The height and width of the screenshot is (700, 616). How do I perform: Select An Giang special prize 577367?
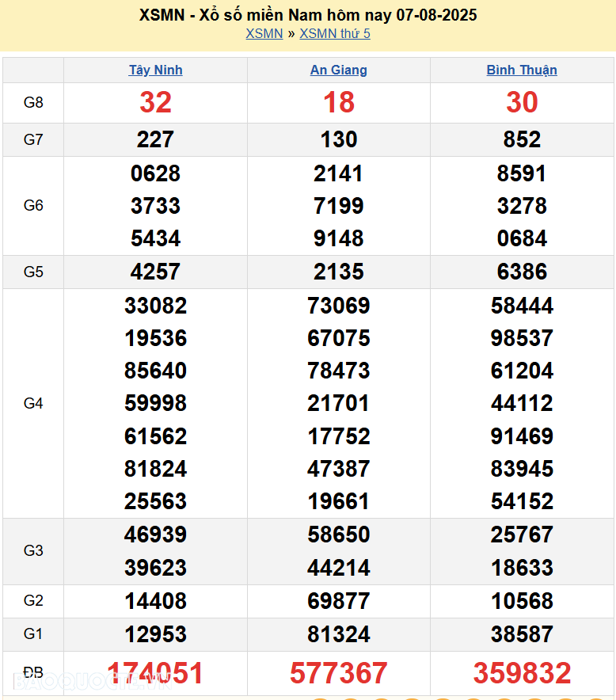coord(338,673)
